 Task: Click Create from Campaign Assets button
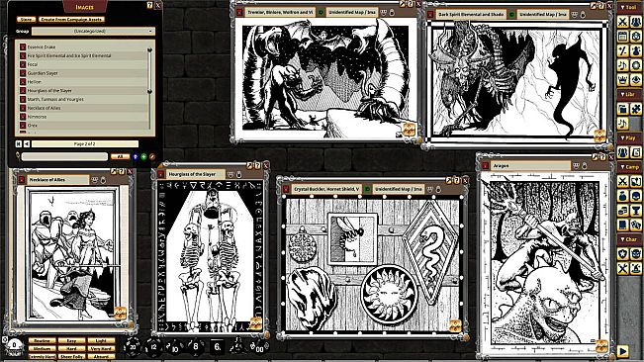point(72,20)
